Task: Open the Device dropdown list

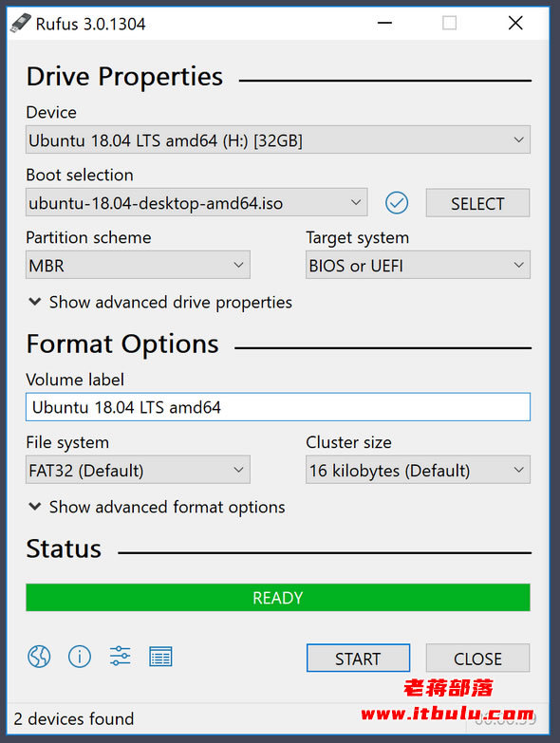Action: tap(278, 139)
